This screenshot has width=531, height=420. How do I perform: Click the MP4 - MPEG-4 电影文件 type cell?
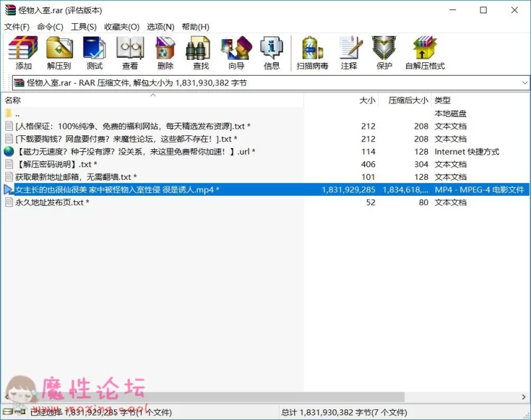479,190
